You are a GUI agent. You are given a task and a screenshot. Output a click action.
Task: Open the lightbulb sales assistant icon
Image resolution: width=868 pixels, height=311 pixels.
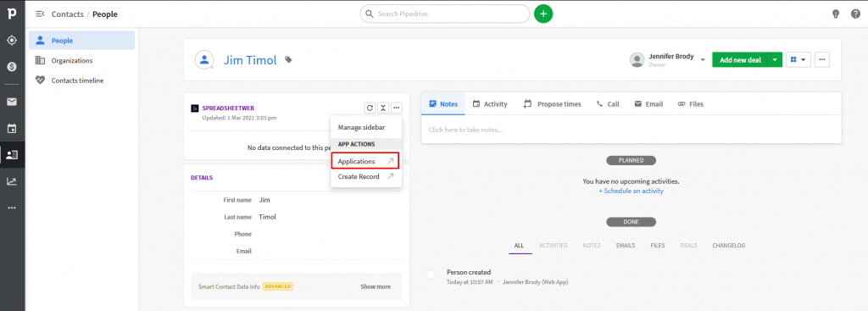click(x=836, y=14)
